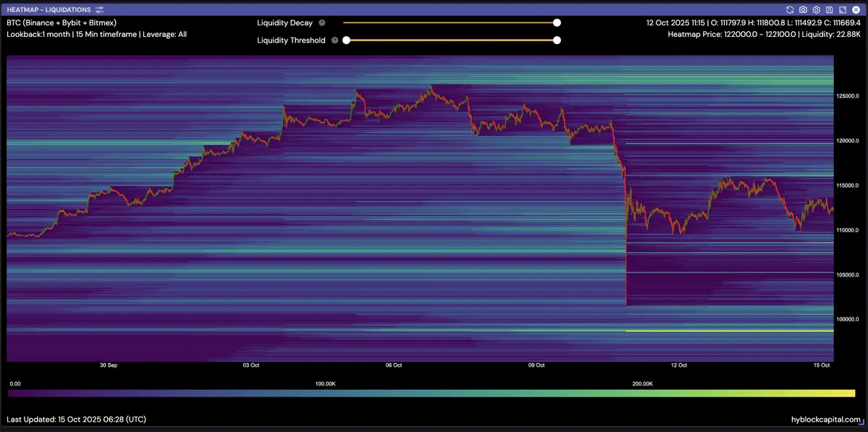Image resolution: width=868 pixels, height=432 pixels.
Task: Refresh the heatmap data
Action: (x=790, y=9)
